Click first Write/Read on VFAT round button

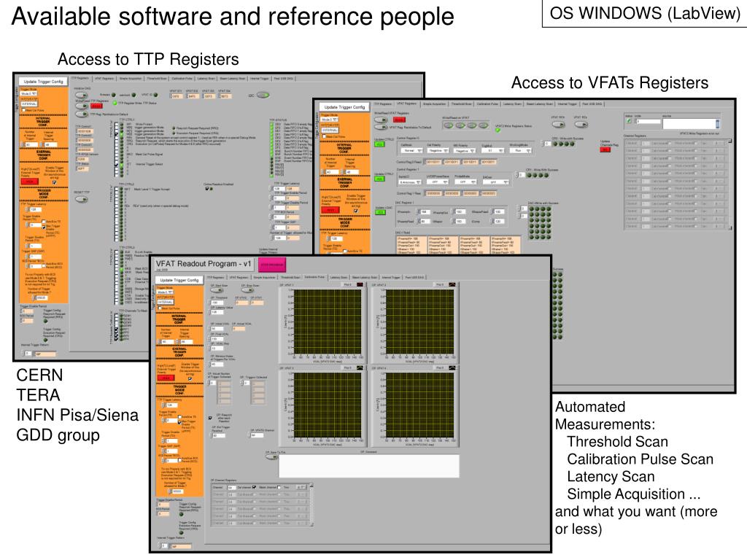coord(449,125)
